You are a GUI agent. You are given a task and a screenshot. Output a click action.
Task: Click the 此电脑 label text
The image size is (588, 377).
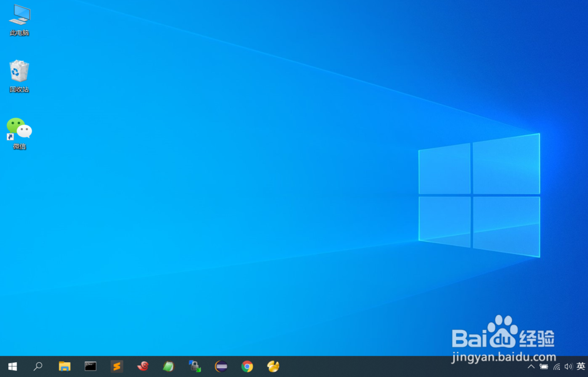[19, 33]
